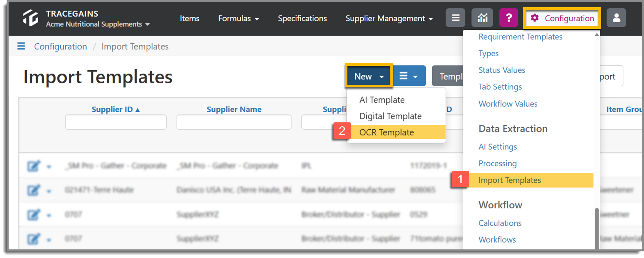The image size is (644, 258).
Task: Sort by Supplier Name column header
Action: click(234, 109)
